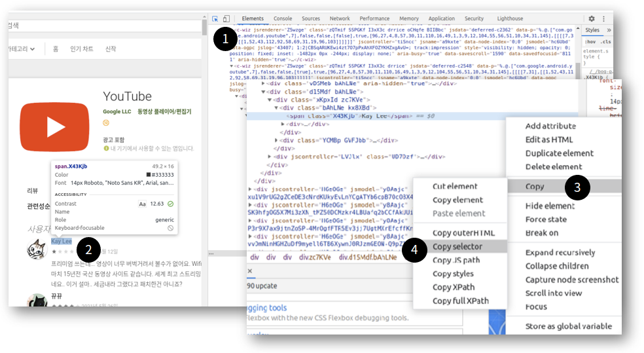Image resolution: width=644 pixels, height=353 pixels.
Task: Open the 동영상 플레이어/편집기 category link
Action: point(164,112)
